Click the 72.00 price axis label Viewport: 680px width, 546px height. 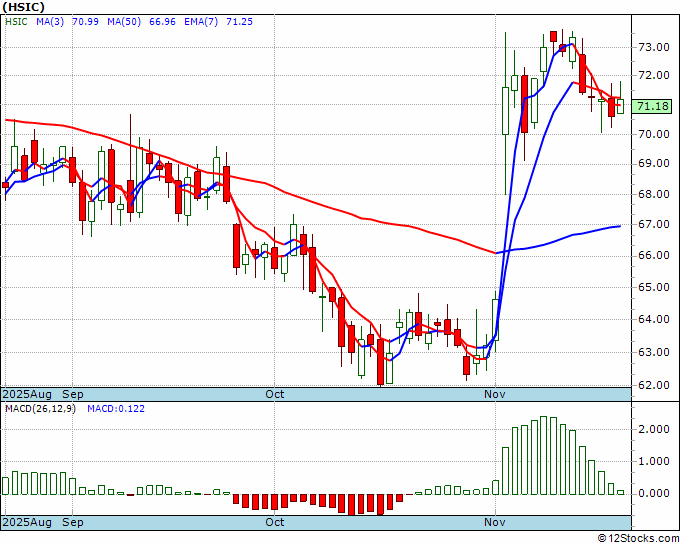(x=654, y=75)
